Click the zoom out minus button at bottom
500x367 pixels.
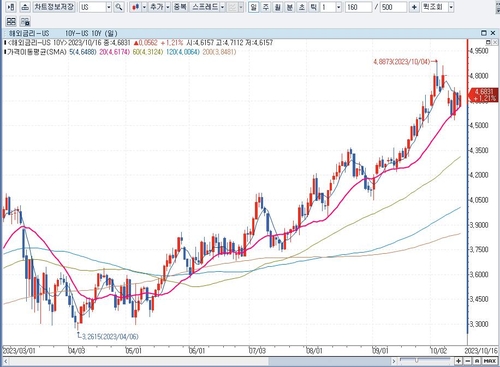[468, 361]
